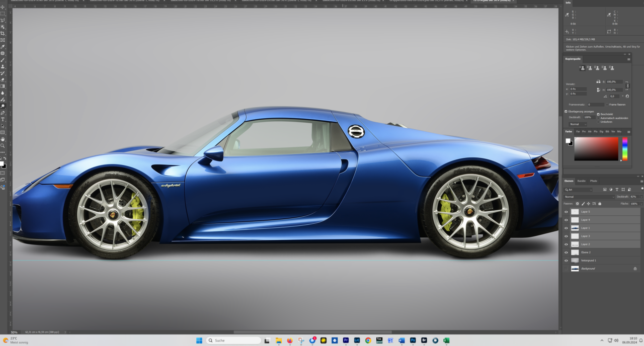Open the layer blend mode Normal dropdown

coord(589,197)
